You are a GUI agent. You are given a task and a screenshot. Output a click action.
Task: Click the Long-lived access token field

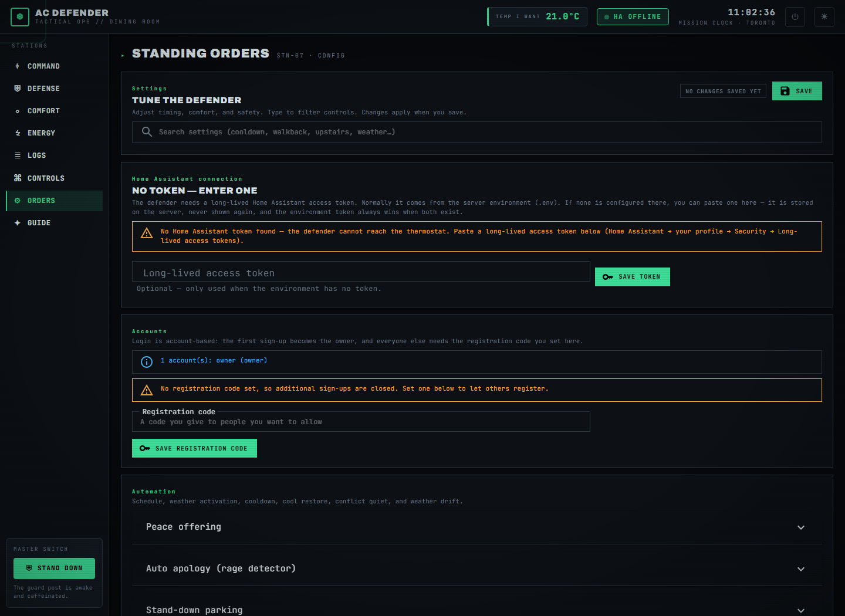(361, 272)
